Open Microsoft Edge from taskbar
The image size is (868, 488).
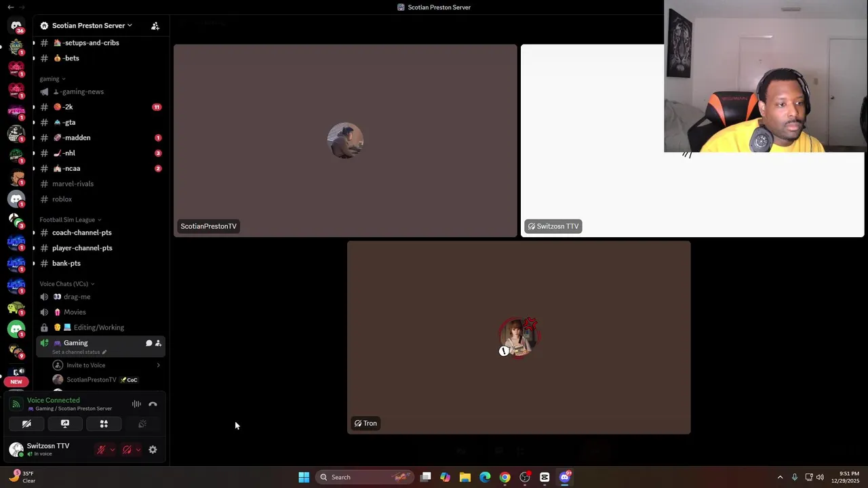pyautogui.click(x=485, y=477)
